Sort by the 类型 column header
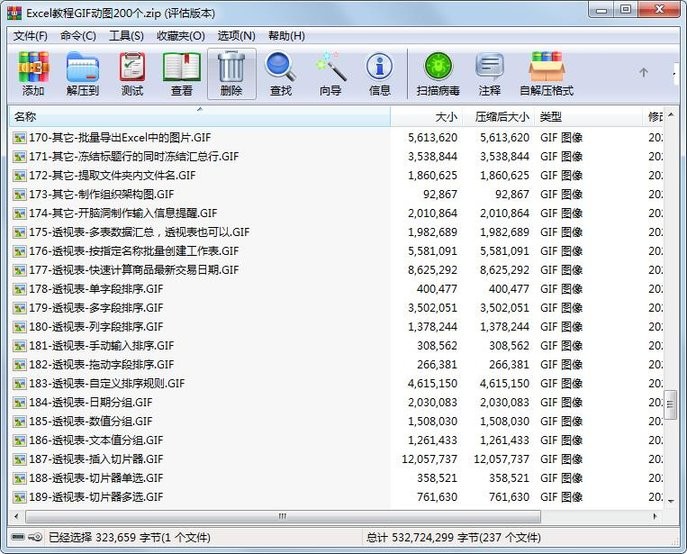687x554 pixels. click(588, 117)
